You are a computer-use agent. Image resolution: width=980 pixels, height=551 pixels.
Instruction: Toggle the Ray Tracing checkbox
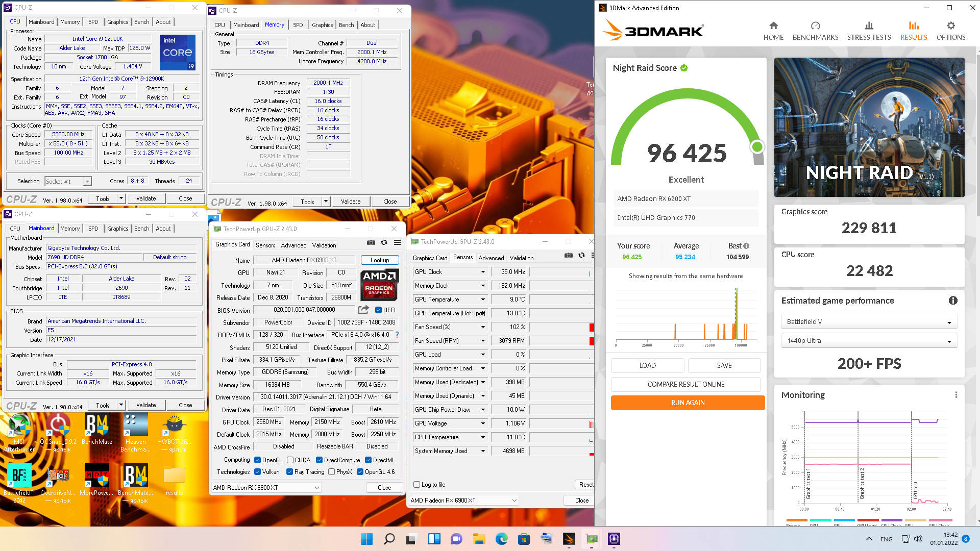point(289,472)
